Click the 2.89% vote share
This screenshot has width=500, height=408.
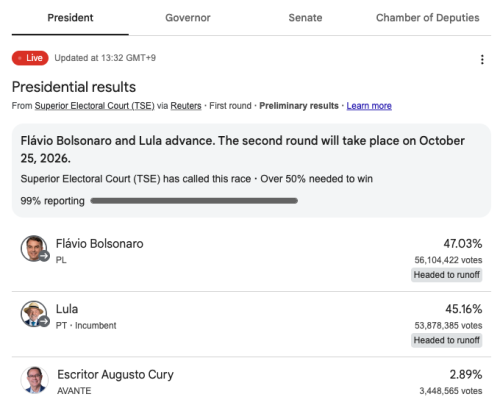tap(466, 374)
